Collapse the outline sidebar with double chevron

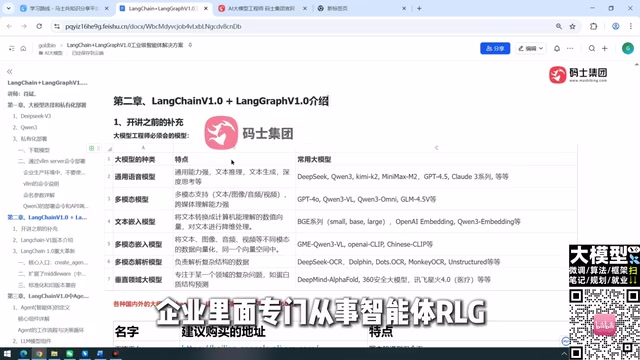click(x=9, y=71)
